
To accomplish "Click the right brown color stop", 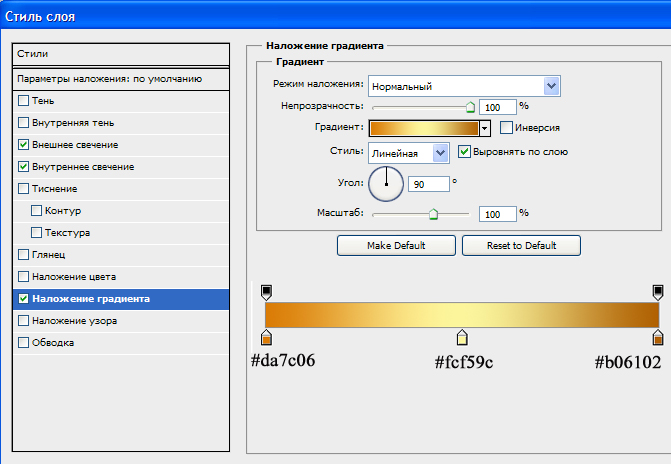I will (x=657, y=338).
